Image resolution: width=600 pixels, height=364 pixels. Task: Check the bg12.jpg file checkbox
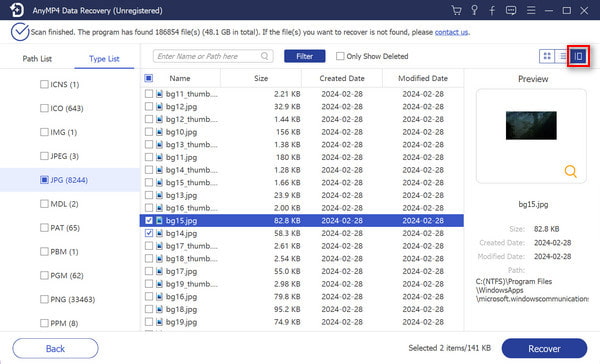(149, 107)
